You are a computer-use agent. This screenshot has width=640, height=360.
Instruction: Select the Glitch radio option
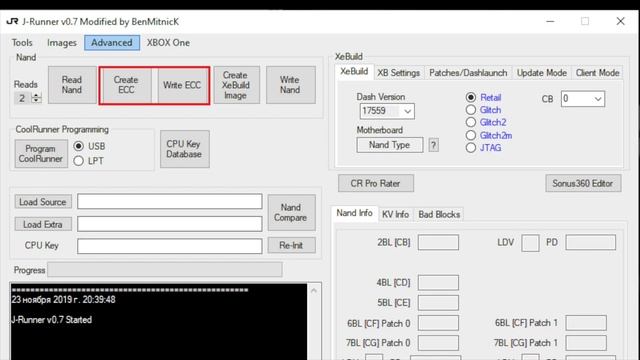471,110
